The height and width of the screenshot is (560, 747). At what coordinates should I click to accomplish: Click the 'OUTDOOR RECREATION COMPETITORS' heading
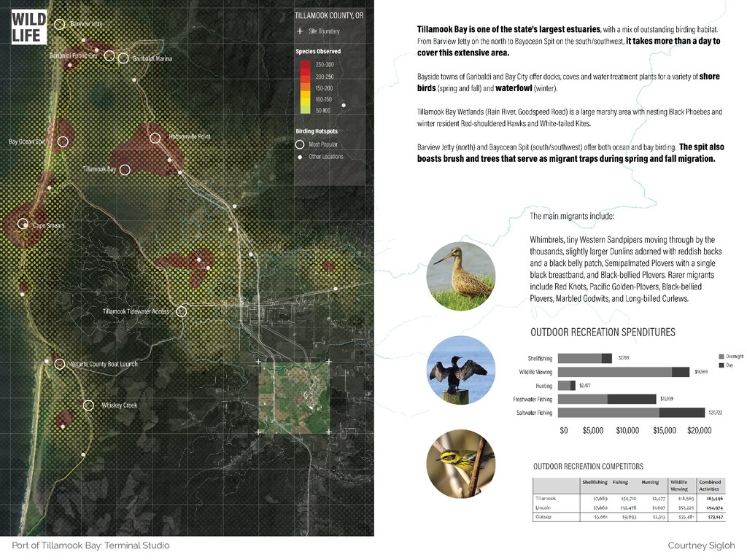(x=589, y=466)
